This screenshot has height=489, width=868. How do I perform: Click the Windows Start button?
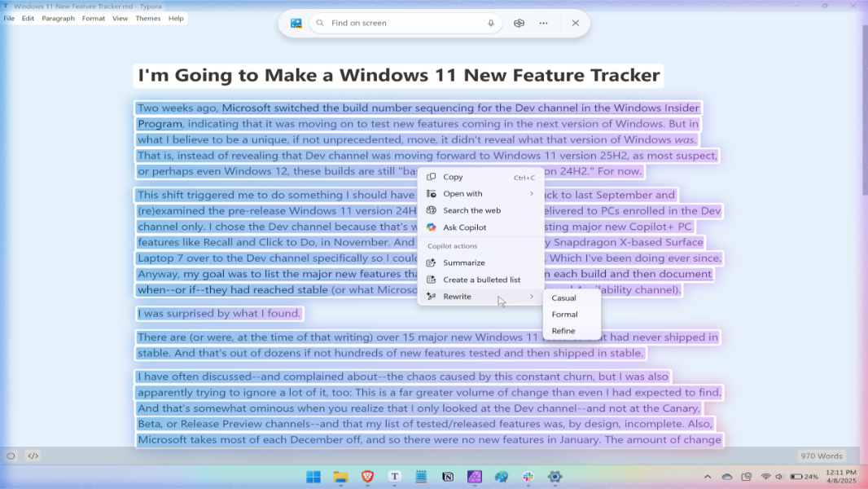pos(313,477)
